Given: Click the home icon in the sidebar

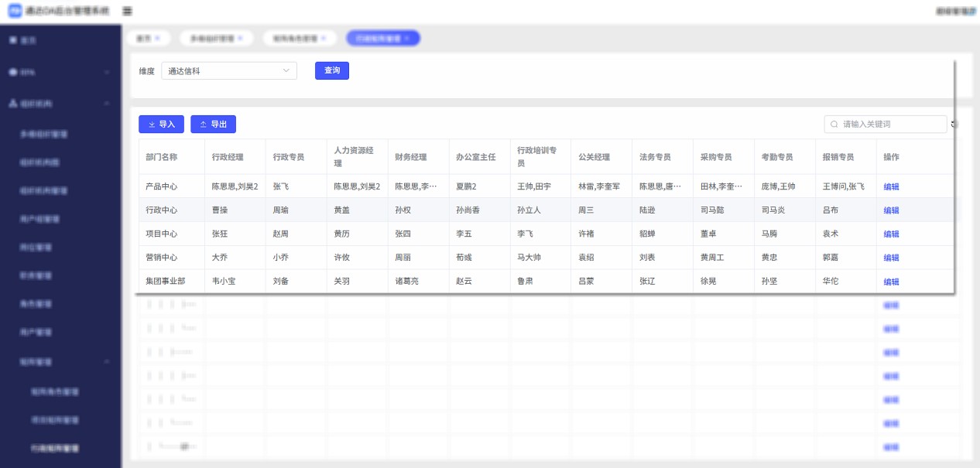Looking at the screenshot, I should click(x=12, y=40).
